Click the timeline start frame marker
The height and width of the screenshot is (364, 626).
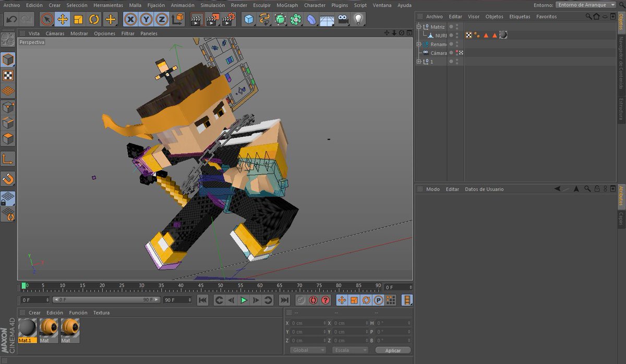click(24, 286)
